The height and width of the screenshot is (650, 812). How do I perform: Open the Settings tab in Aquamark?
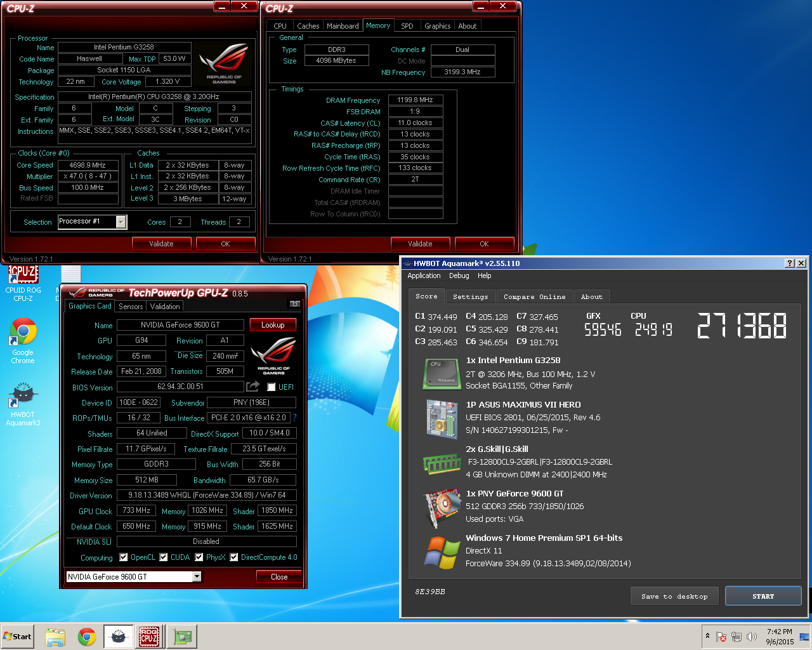(471, 296)
